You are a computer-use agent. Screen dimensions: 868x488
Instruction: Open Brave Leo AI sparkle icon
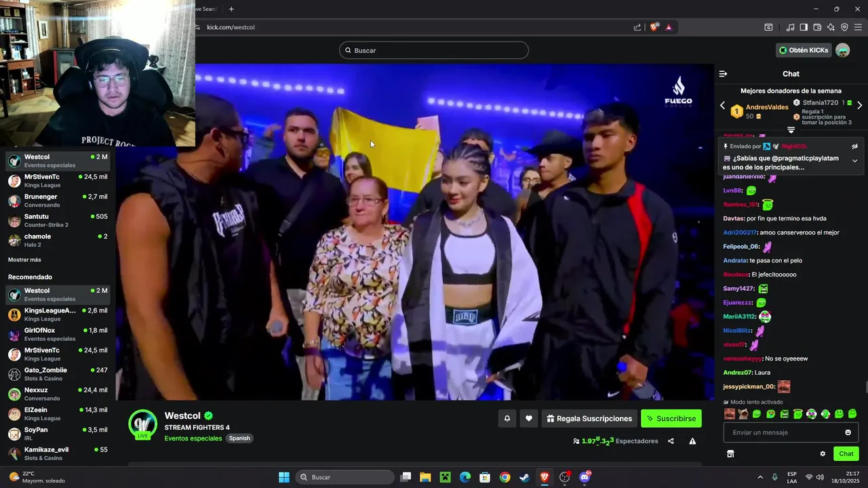(x=831, y=27)
